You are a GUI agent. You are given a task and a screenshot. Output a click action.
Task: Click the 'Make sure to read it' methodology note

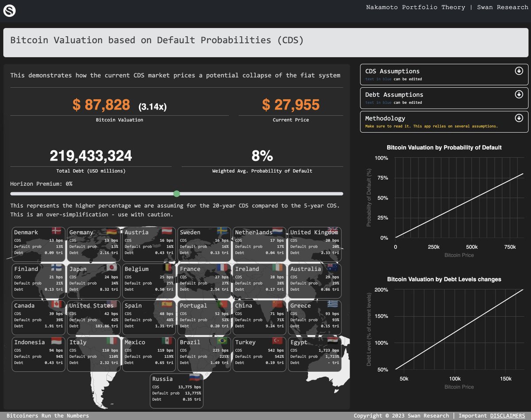[x=431, y=126]
